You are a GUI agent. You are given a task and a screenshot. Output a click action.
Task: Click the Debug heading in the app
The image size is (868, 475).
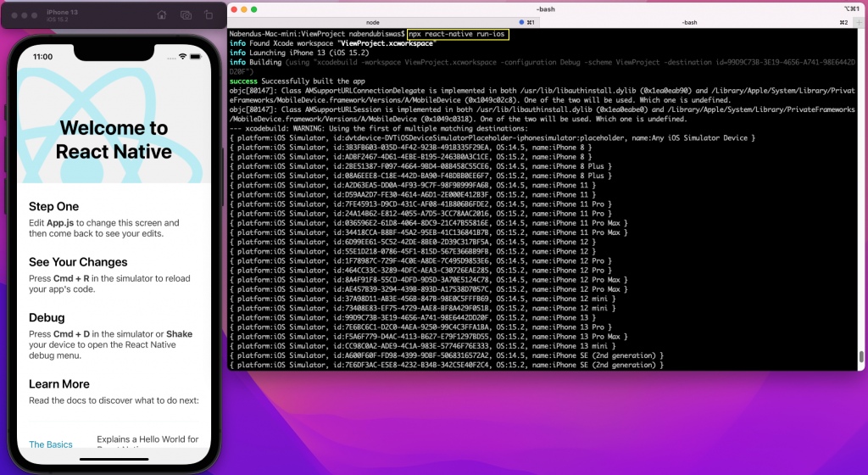(47, 318)
